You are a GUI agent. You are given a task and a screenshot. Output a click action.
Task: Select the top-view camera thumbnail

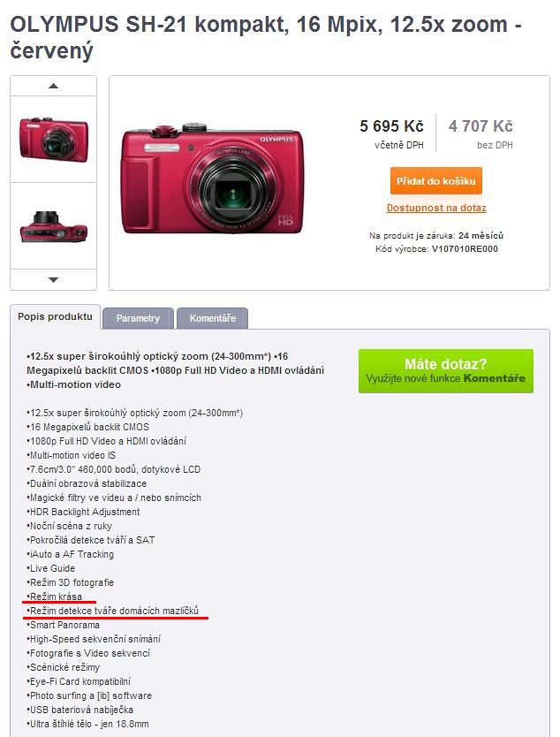click(x=54, y=227)
